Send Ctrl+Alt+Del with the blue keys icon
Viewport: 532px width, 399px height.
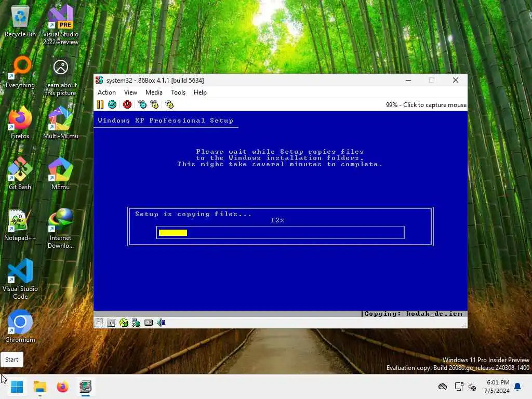coord(142,104)
